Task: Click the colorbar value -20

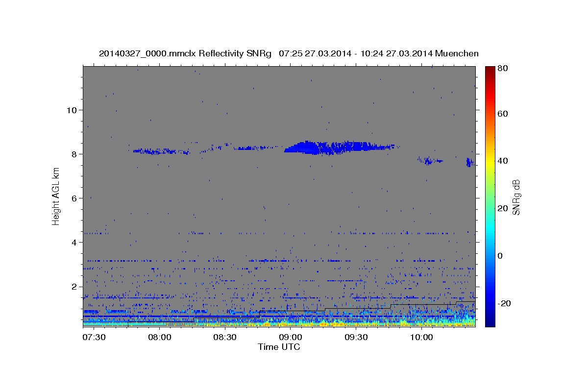Action: coord(504,303)
